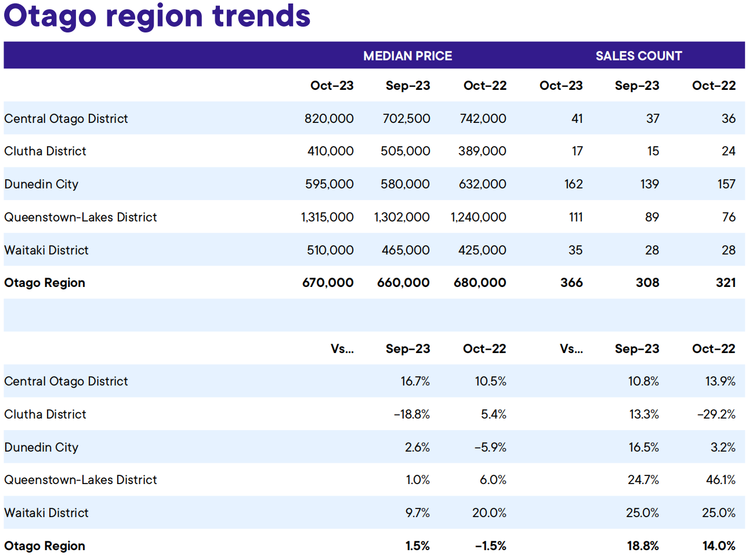Select the 702,500 cell
This screenshot has height=560, width=749.
[406, 118]
